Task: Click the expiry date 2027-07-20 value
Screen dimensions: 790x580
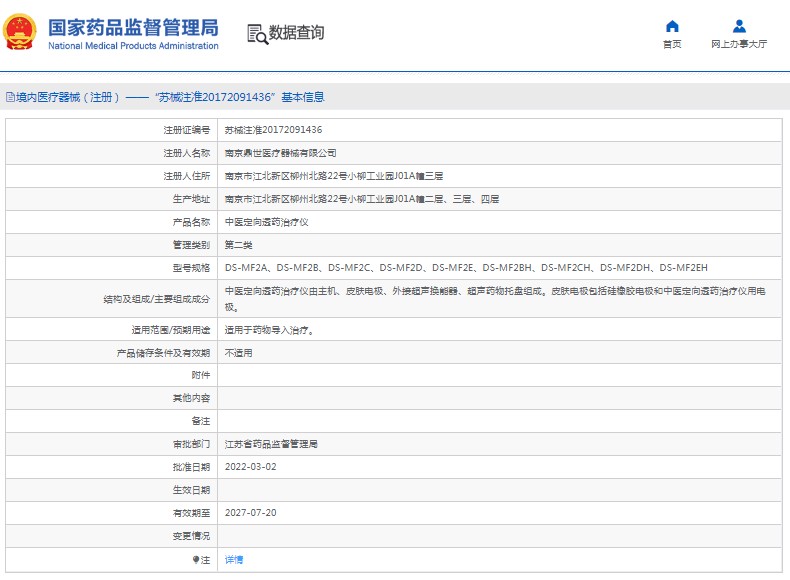Action: click(x=249, y=513)
